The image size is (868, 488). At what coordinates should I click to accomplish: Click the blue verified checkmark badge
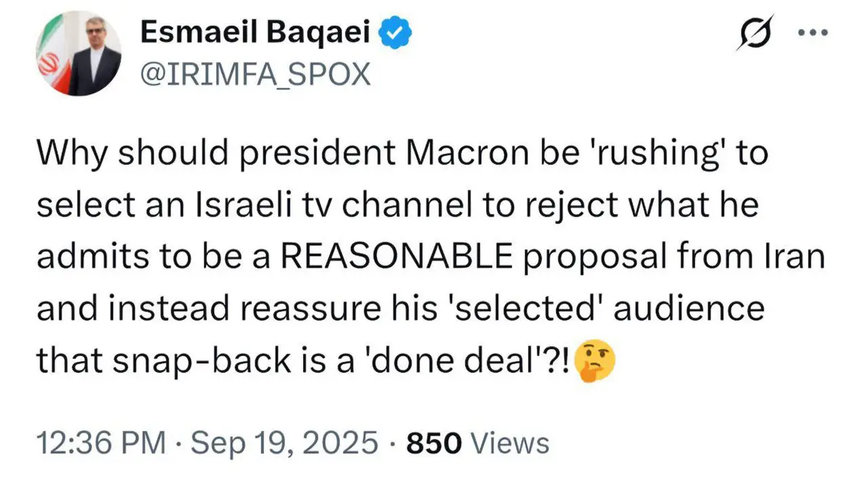pos(398,33)
